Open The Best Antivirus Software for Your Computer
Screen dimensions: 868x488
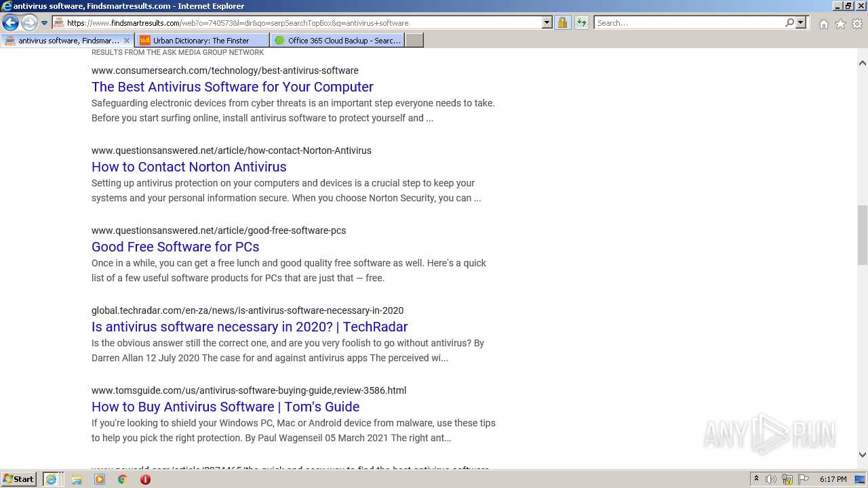[233, 87]
